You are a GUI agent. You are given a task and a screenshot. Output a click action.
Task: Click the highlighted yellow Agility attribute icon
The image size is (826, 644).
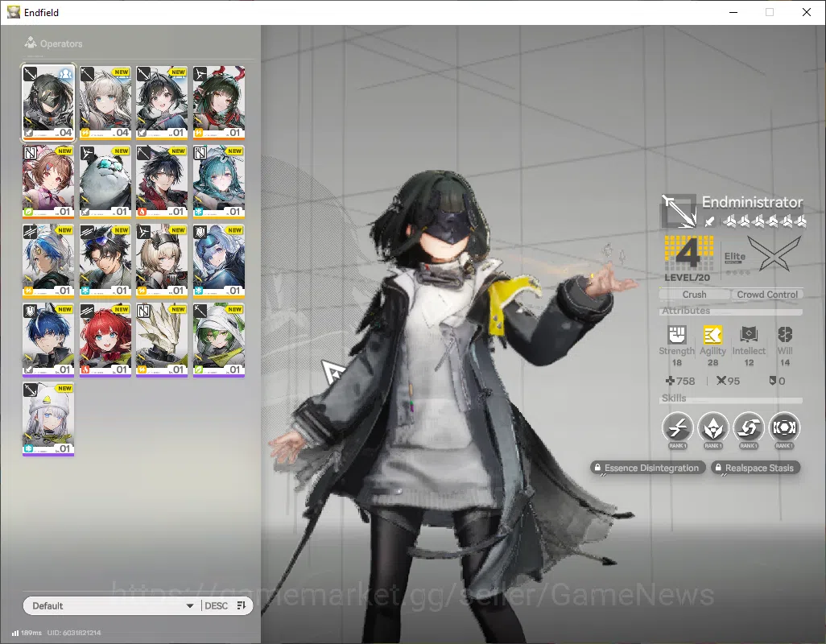click(712, 334)
